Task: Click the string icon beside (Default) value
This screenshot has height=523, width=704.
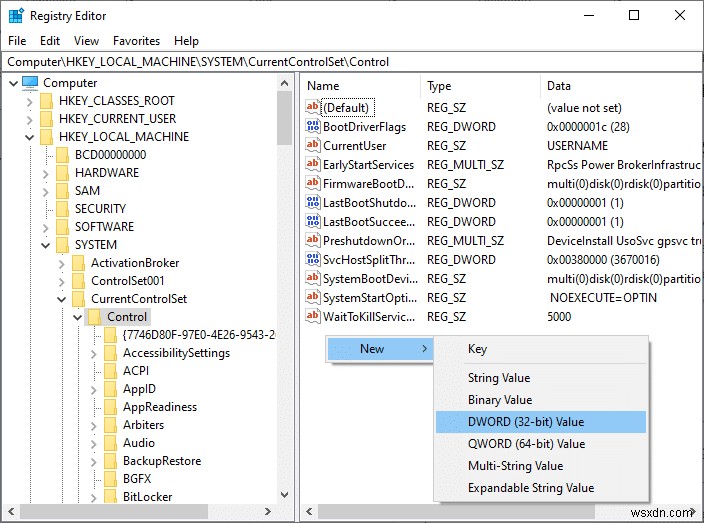Action: [x=312, y=107]
